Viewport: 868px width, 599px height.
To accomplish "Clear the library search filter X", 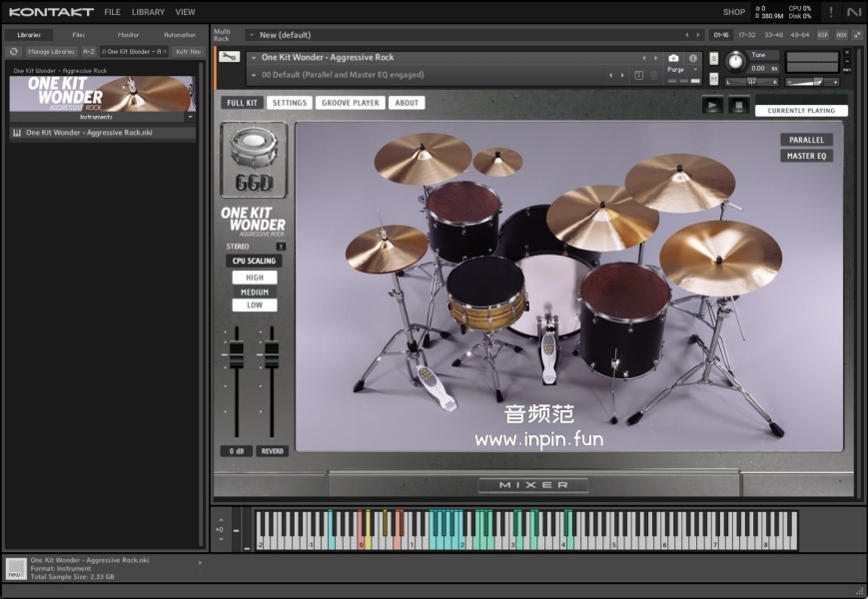I will point(165,52).
